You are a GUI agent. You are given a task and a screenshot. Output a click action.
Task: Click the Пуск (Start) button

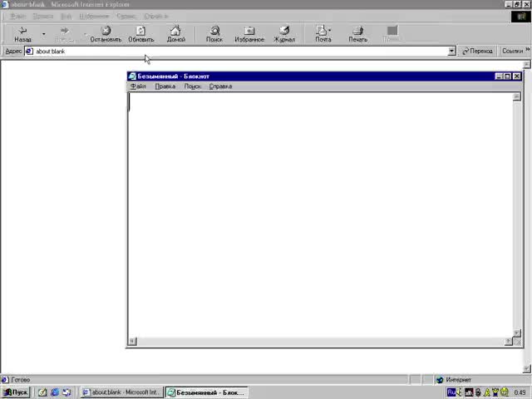tap(15, 392)
